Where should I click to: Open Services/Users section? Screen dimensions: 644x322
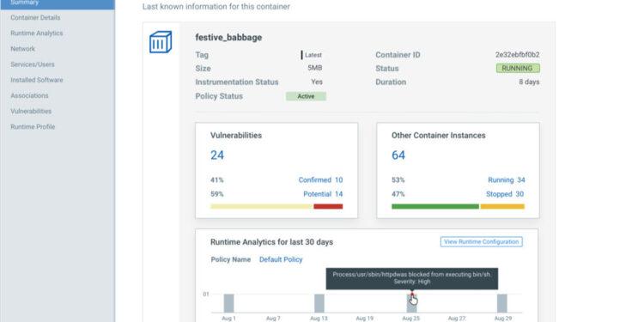coord(33,64)
